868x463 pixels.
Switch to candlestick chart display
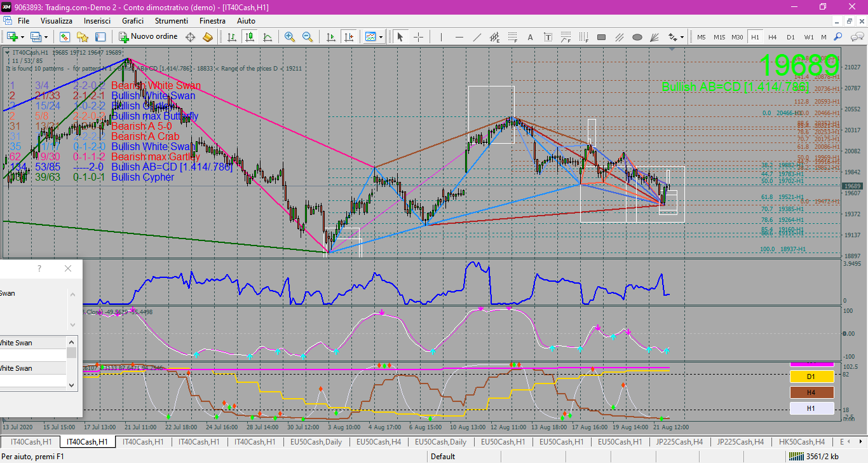pyautogui.click(x=250, y=37)
